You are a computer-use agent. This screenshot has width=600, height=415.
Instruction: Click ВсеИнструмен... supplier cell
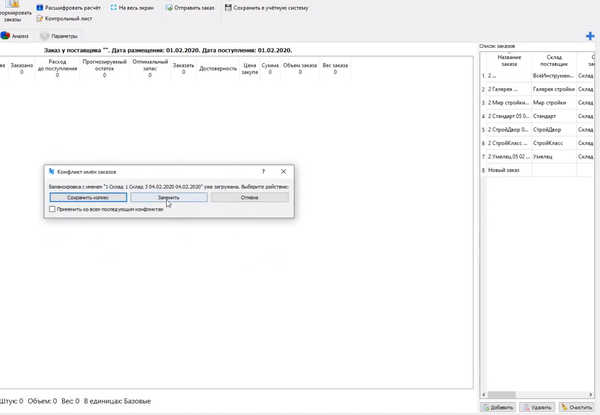pos(554,76)
